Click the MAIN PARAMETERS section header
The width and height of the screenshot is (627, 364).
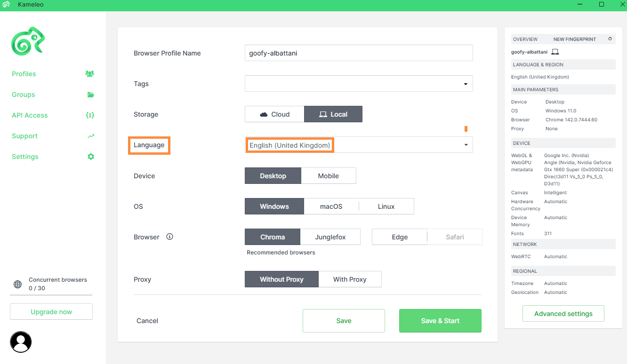pos(563,89)
